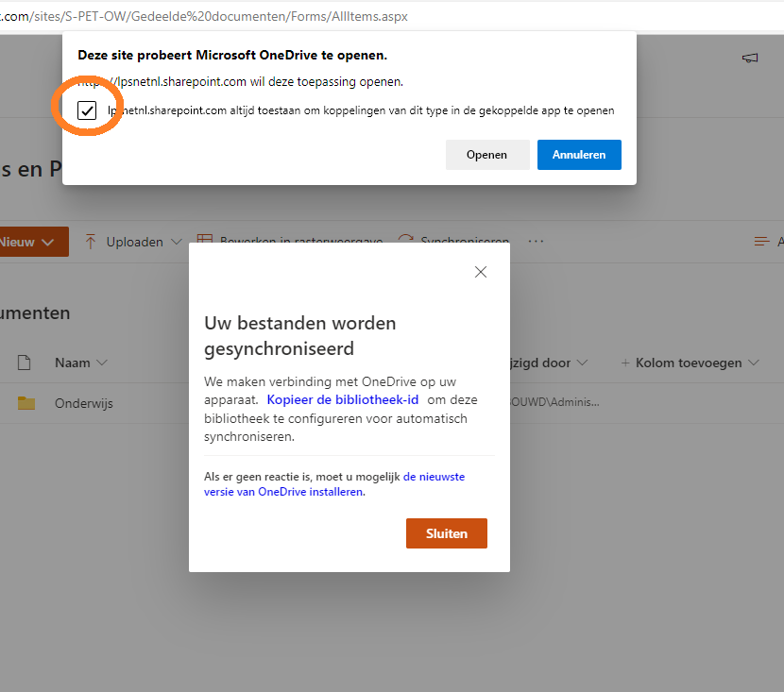784x692 pixels.
Task: Click the Sluiten button
Action: (x=446, y=533)
